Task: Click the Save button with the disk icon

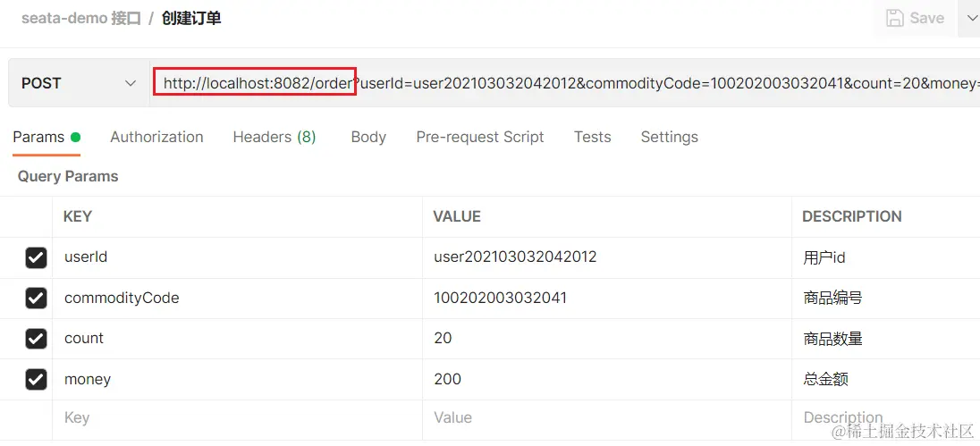Action: point(915,18)
